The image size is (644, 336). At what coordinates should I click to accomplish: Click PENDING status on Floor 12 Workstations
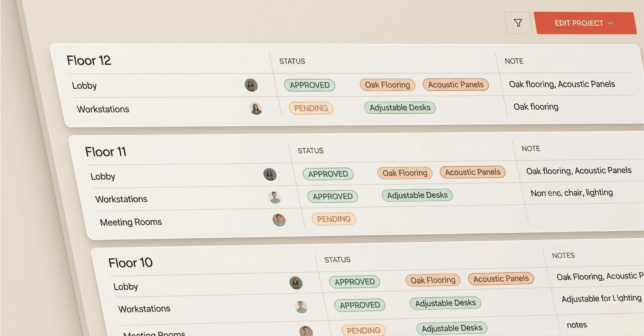[311, 108]
